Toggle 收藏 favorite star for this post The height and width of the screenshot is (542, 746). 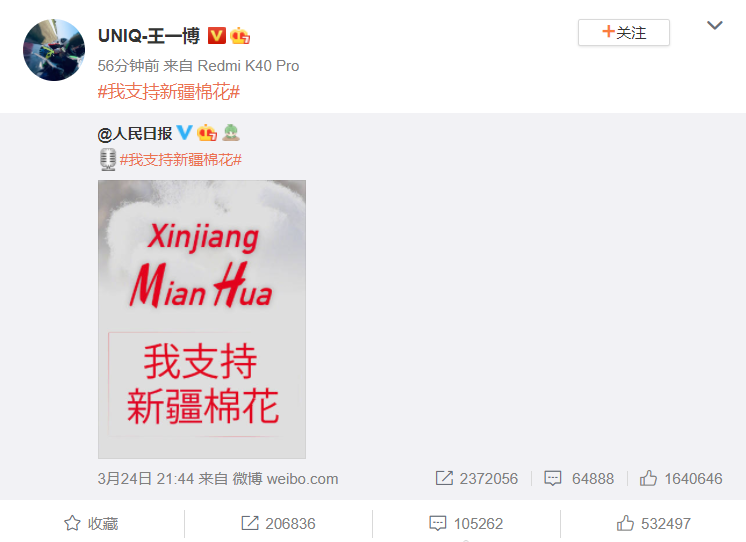(x=91, y=523)
